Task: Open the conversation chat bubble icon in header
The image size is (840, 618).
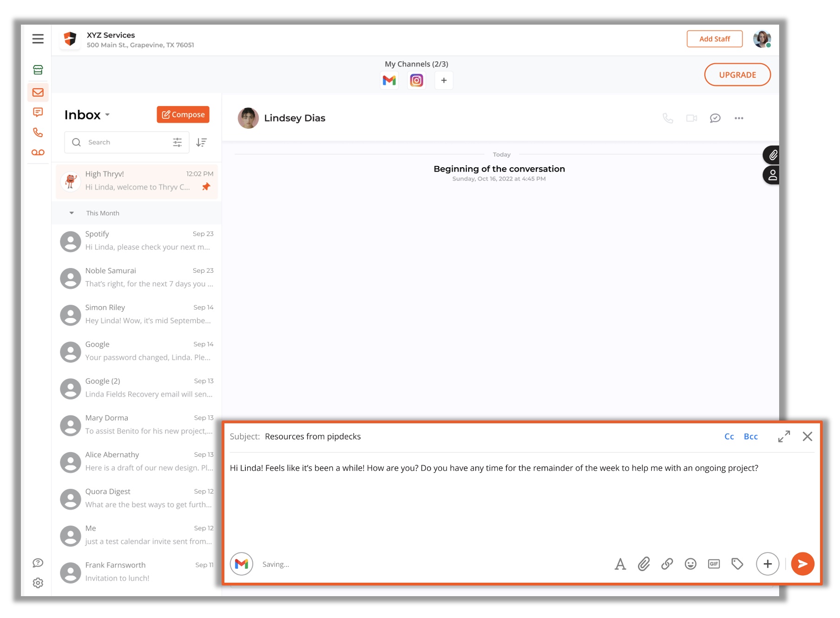Action: (715, 118)
